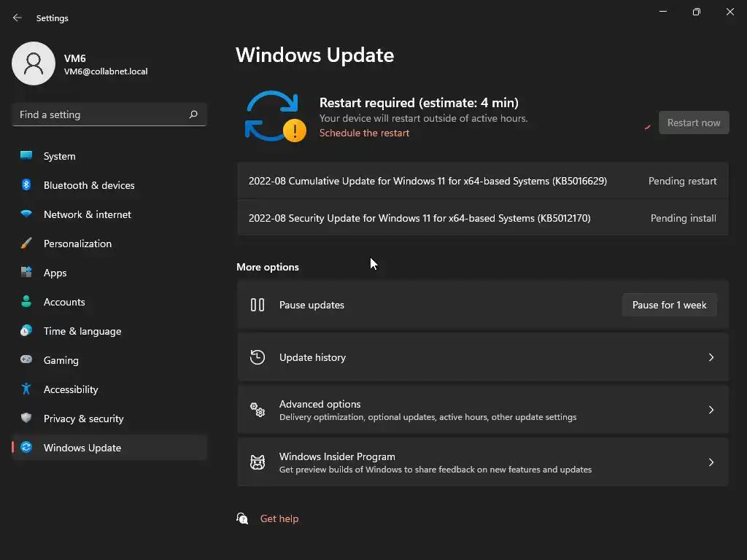Select Time & language in sidebar

[x=82, y=331]
